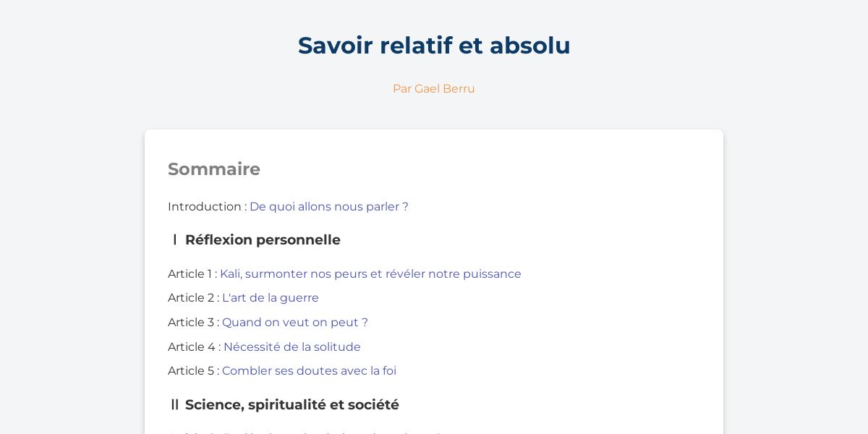Open the 'De quoi allons nous parler ?' link
The width and height of the screenshot is (868, 434).
point(329,207)
